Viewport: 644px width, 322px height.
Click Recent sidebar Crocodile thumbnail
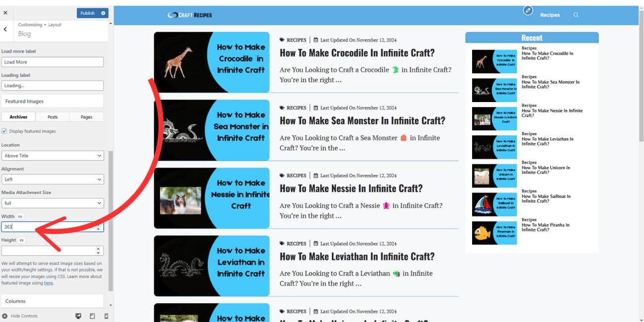pyautogui.click(x=494, y=61)
